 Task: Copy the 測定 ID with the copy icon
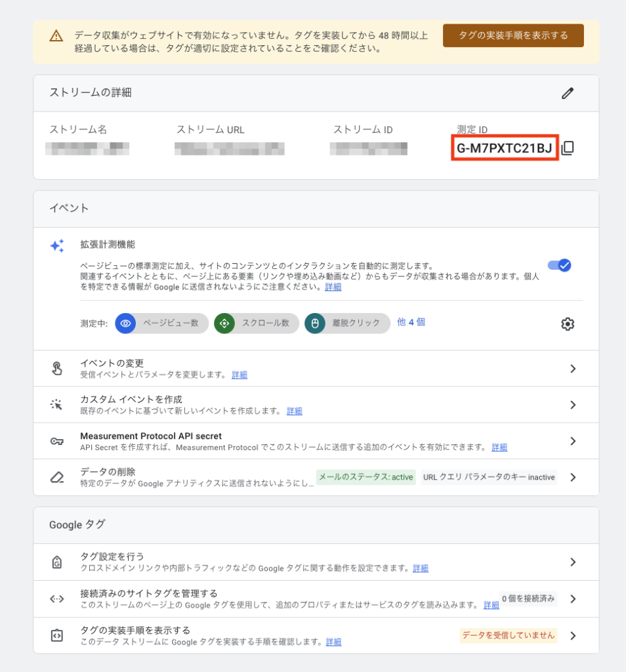click(568, 148)
